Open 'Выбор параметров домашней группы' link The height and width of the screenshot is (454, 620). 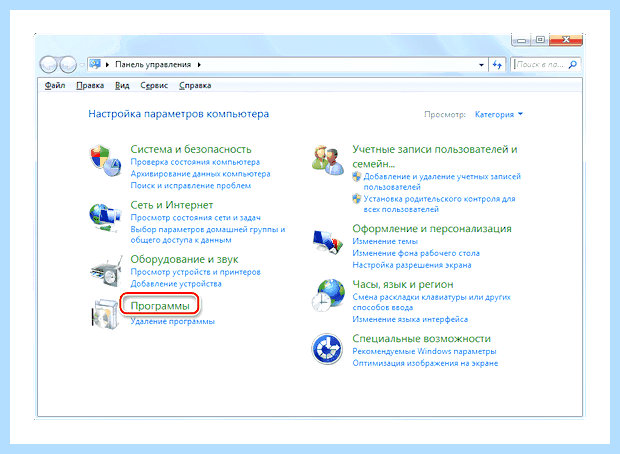208,235
